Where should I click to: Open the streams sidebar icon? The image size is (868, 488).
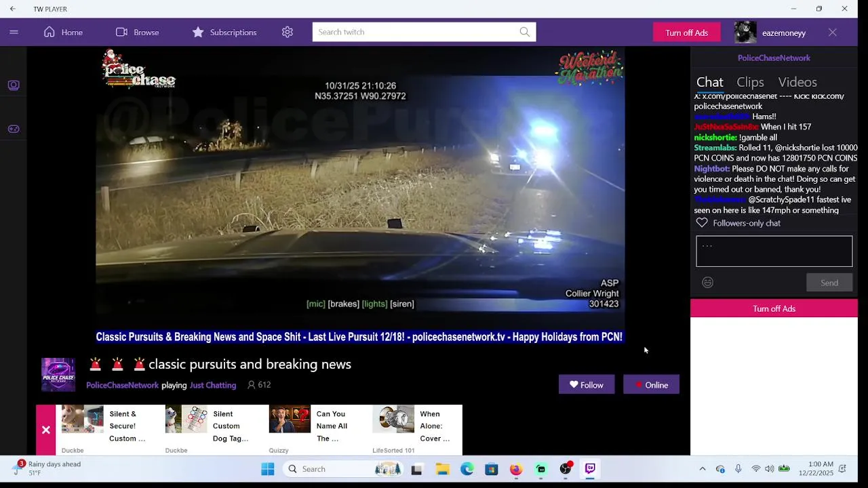[14, 85]
